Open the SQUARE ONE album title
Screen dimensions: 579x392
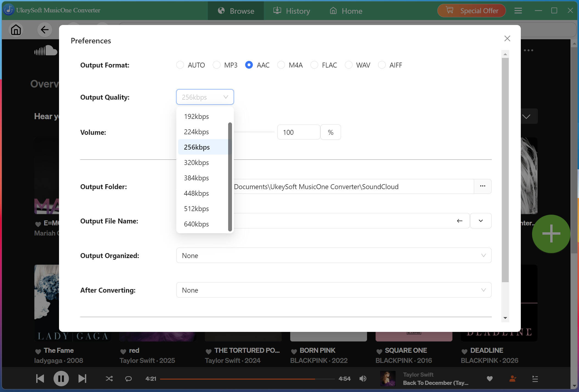(406, 351)
